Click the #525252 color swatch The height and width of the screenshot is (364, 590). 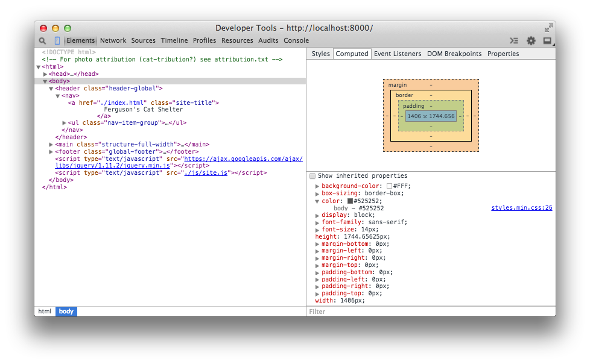pos(350,201)
